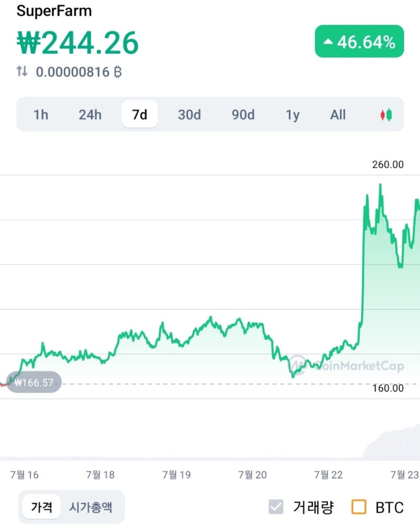Tap the 7월 18 date label

(100, 475)
